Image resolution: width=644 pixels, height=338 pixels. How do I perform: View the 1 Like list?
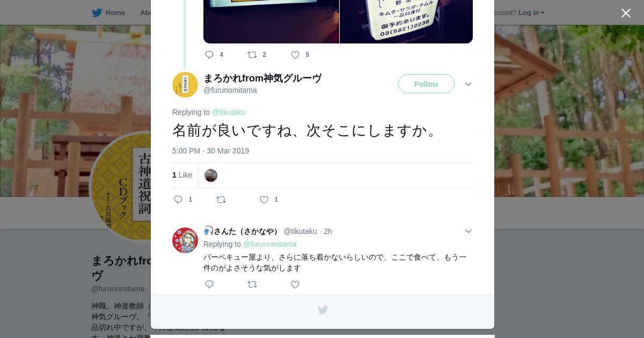click(182, 175)
